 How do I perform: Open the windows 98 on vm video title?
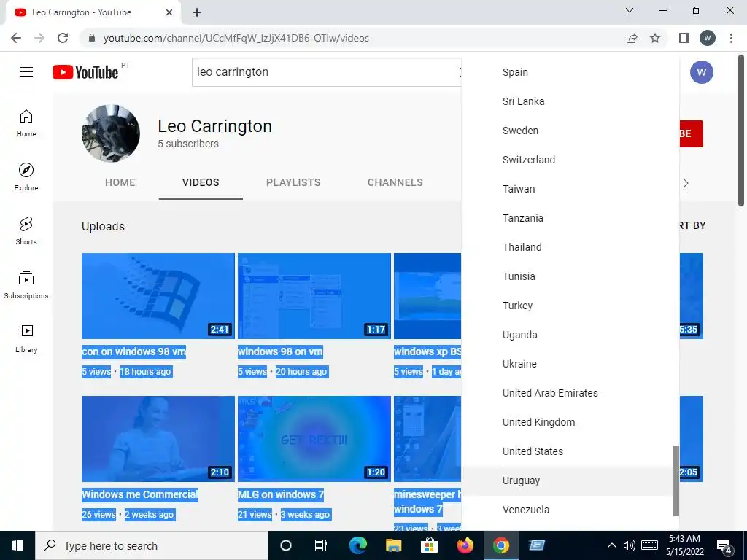[x=280, y=351]
